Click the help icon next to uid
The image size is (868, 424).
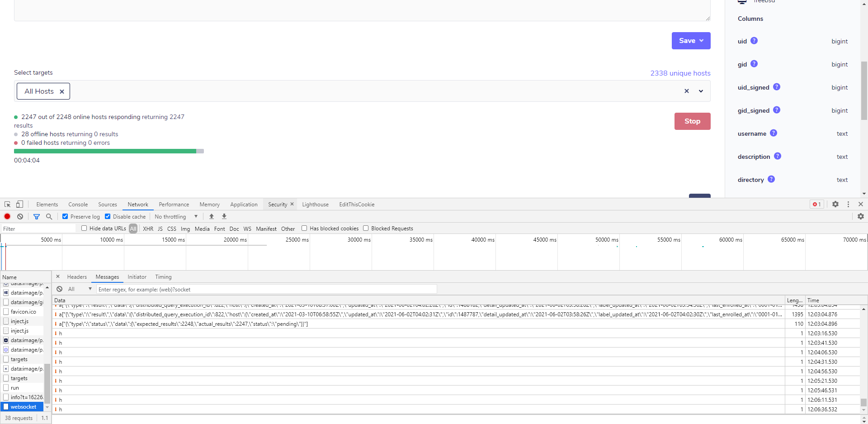coord(754,41)
